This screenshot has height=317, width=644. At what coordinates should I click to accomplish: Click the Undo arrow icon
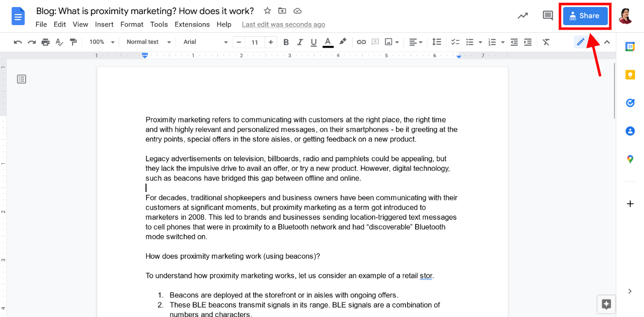[x=18, y=42]
